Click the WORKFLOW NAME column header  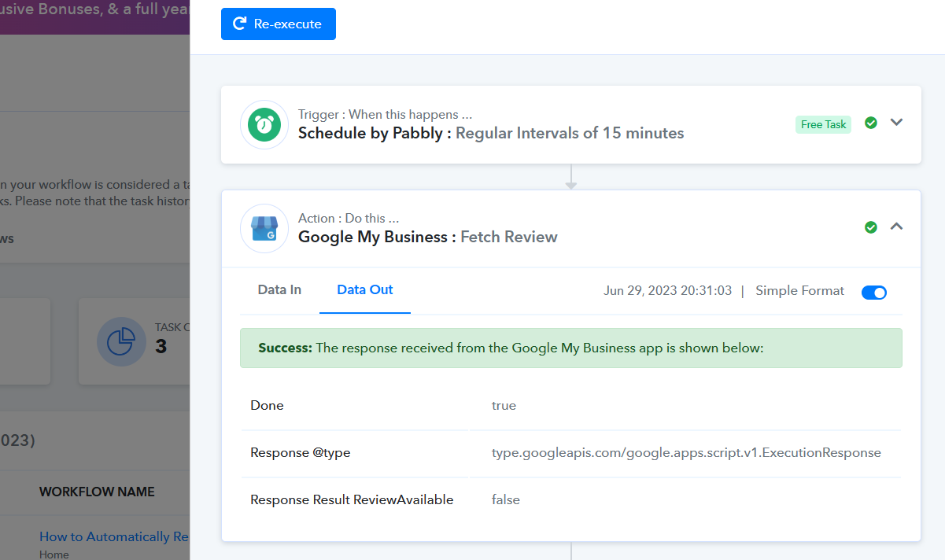point(97,492)
